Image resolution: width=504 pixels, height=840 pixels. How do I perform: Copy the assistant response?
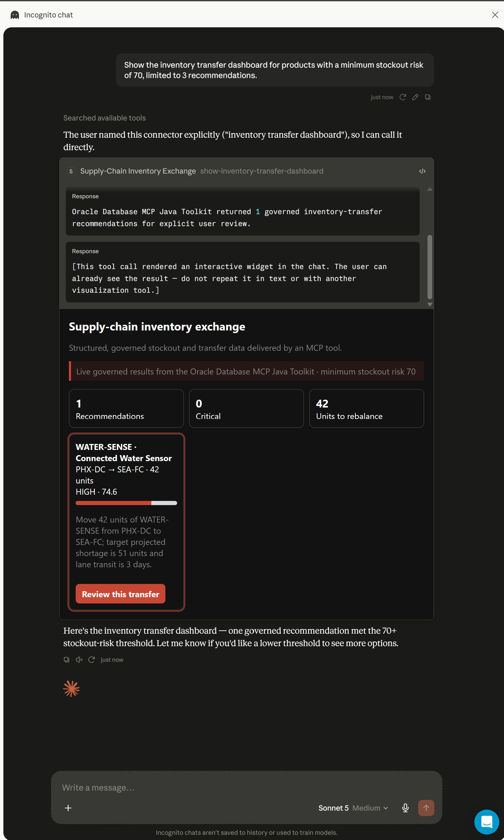[67, 660]
